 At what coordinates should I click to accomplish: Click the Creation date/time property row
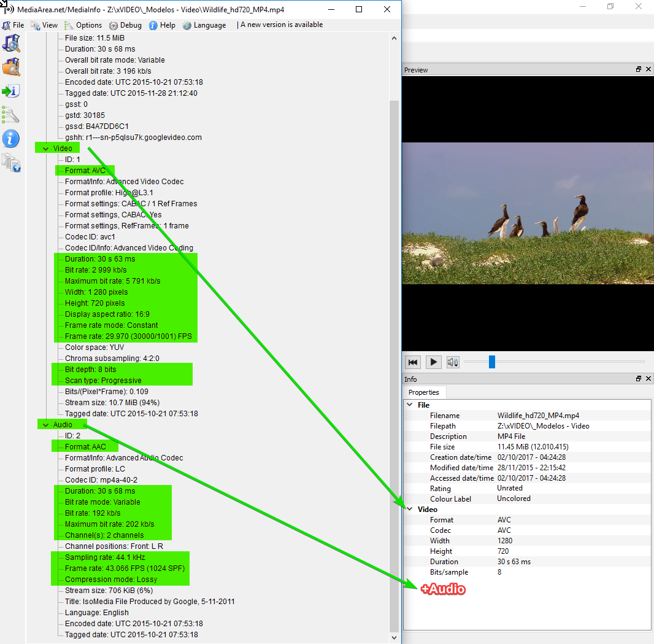[527, 457]
